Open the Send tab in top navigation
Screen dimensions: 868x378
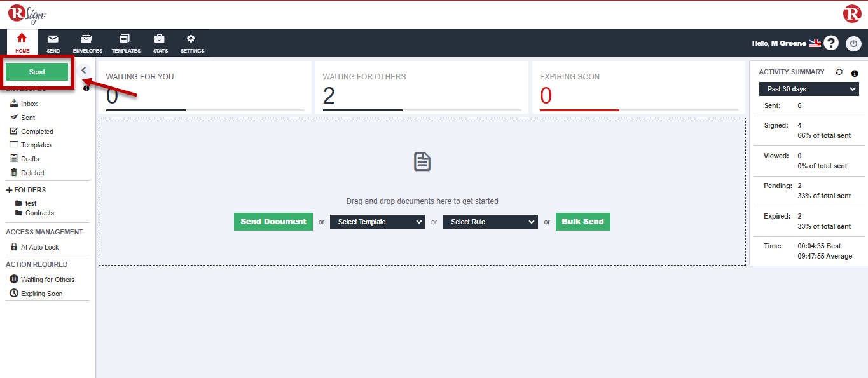[53, 43]
